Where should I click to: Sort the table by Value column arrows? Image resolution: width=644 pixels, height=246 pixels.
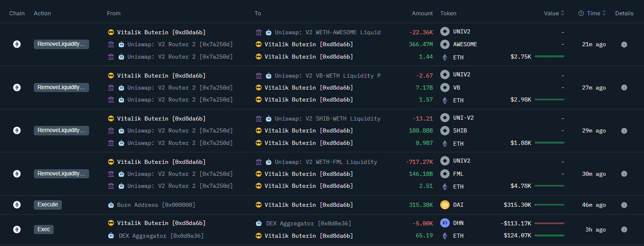click(563, 13)
